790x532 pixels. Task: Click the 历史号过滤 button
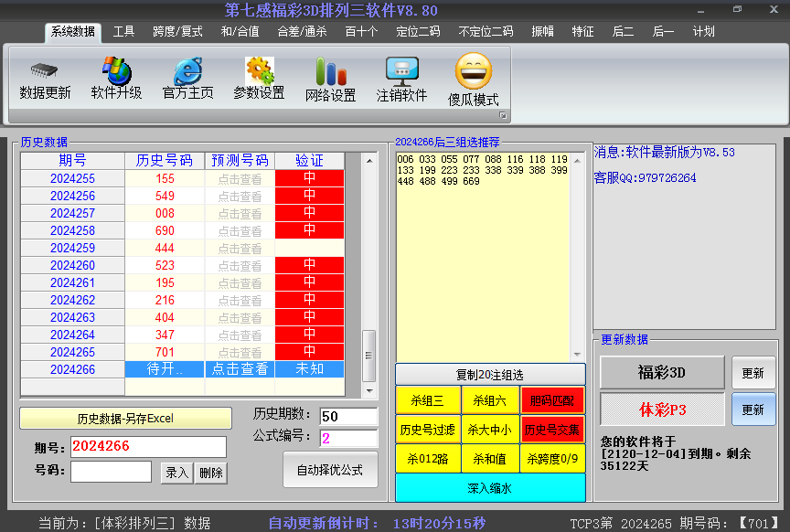coord(428,430)
